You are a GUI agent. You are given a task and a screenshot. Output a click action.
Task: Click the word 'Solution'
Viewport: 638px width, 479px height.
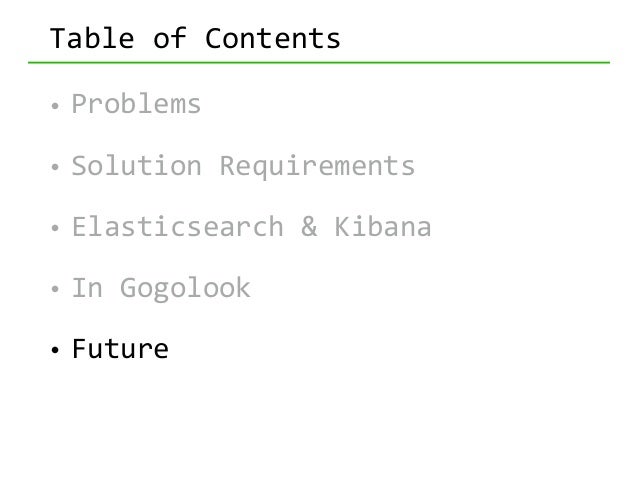(x=135, y=166)
